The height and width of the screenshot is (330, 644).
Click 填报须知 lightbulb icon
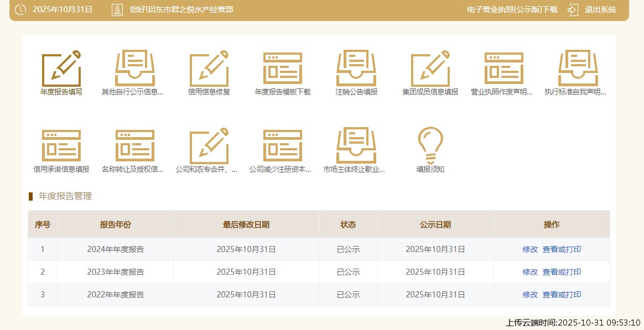tap(430, 146)
